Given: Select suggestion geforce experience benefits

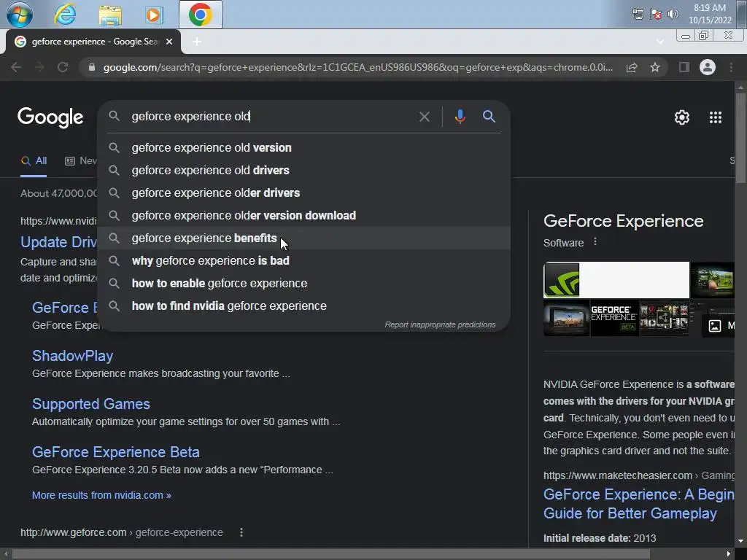Looking at the screenshot, I should [x=304, y=238].
